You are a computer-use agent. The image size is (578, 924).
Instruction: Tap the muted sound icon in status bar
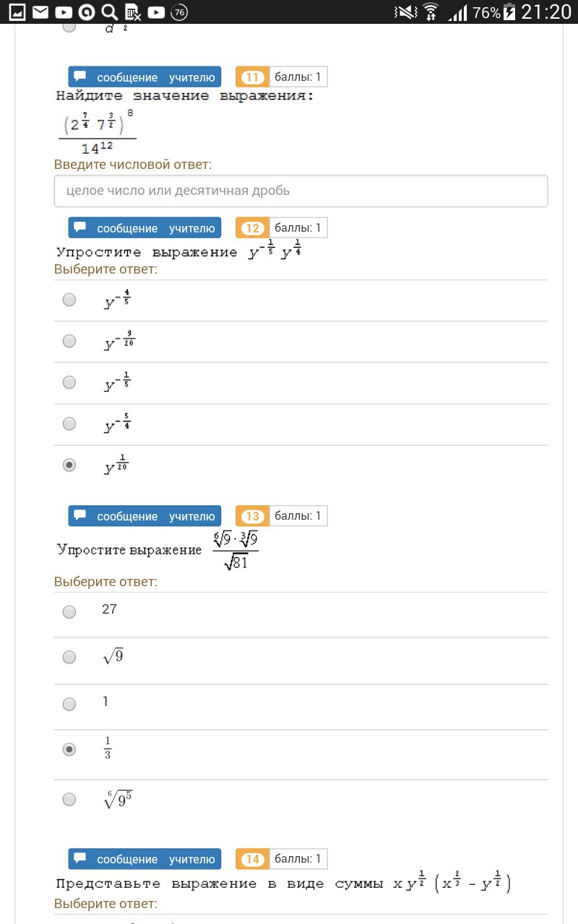click(405, 12)
